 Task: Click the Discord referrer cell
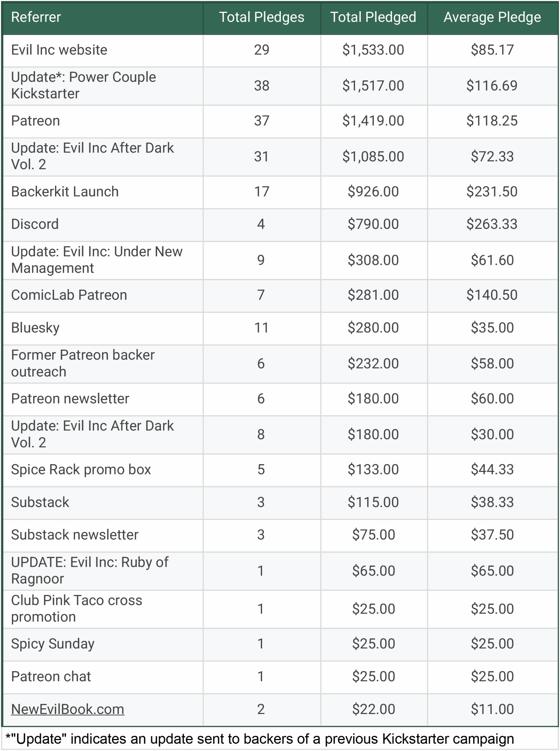tap(35, 224)
